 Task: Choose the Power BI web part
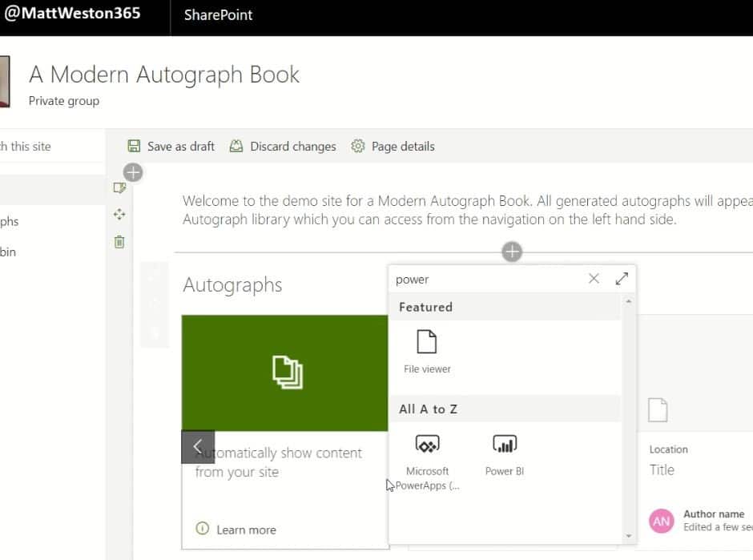tap(504, 455)
